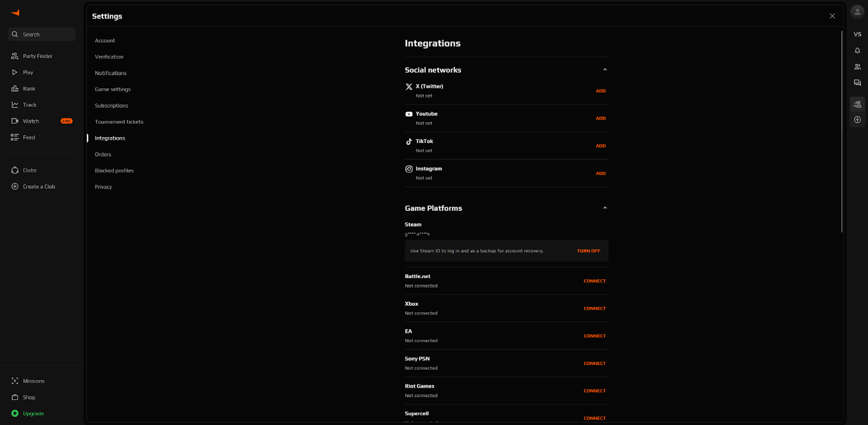Viewport: 868px width, 425px height.
Task: Open the notifications bell icon
Action: click(857, 50)
